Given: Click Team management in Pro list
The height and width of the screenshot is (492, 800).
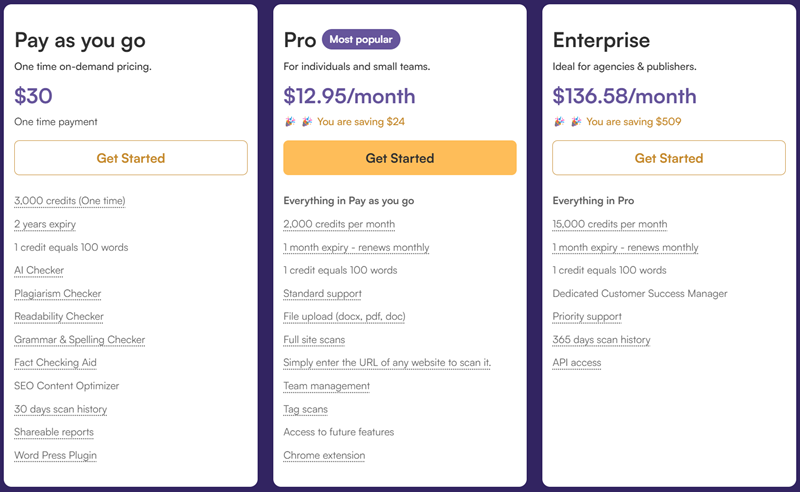Looking at the screenshot, I should click(x=327, y=386).
